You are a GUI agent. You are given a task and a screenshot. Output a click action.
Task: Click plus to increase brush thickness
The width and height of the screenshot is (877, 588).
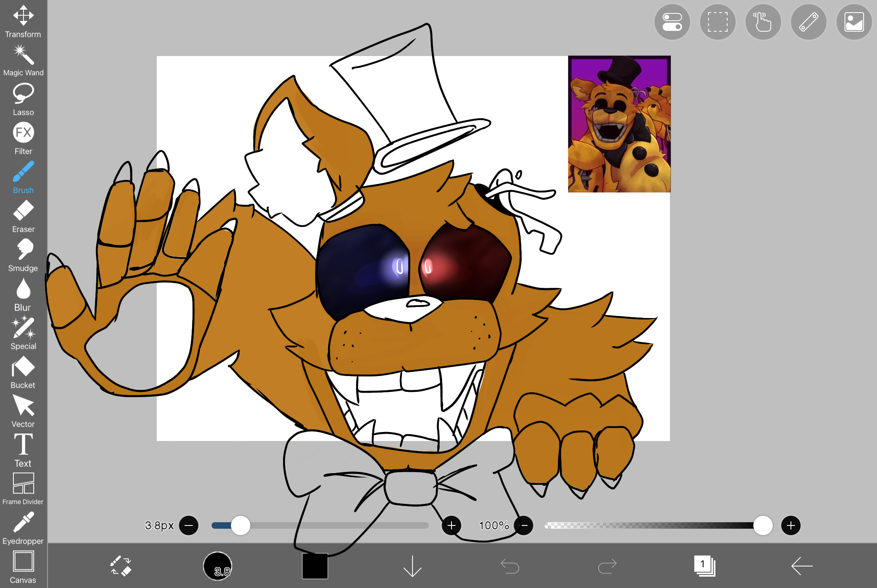[451, 525]
